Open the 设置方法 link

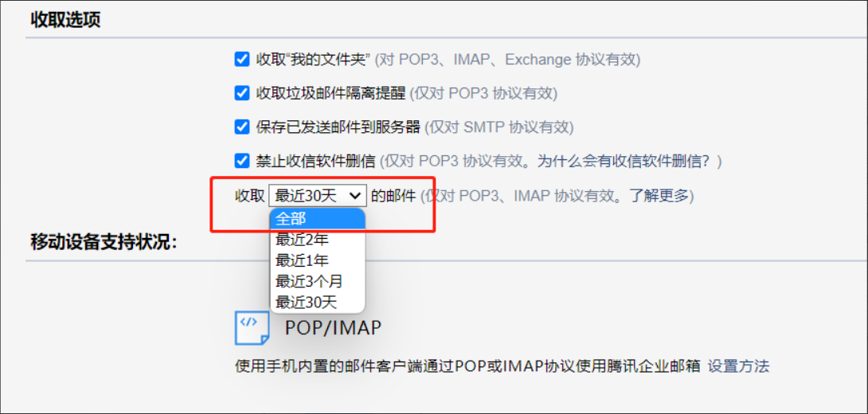(738, 366)
